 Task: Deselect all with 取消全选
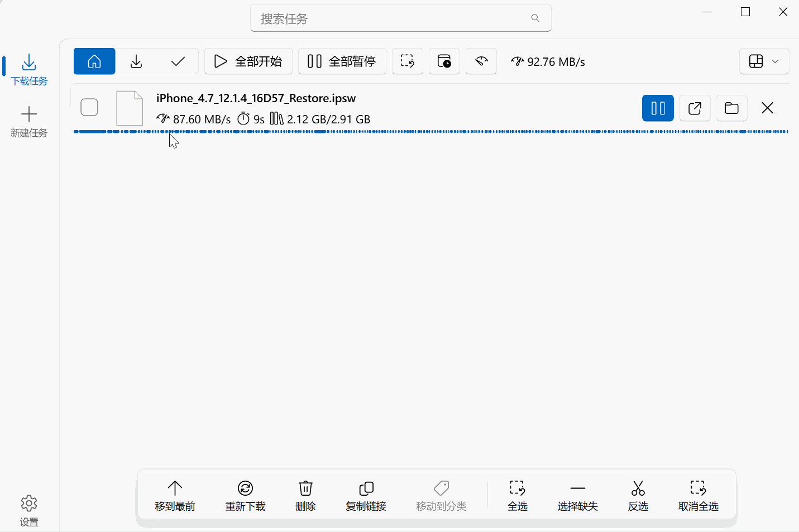pos(698,496)
